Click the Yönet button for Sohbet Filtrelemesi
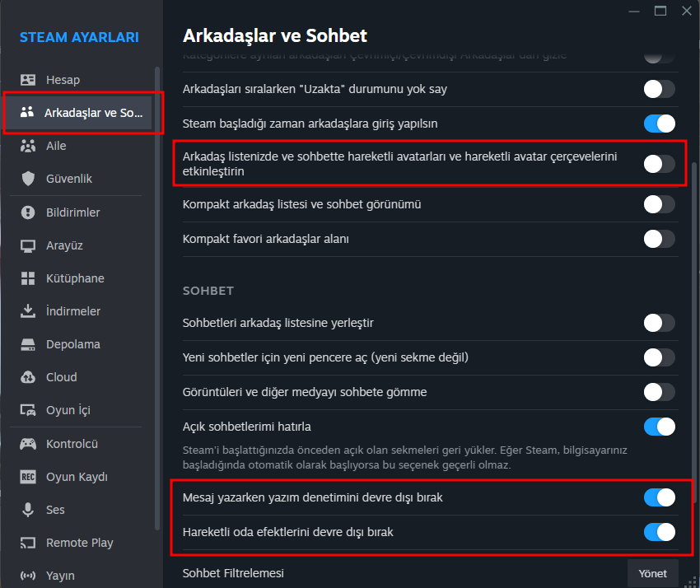Screen dimensions: 700x588 click(653, 573)
